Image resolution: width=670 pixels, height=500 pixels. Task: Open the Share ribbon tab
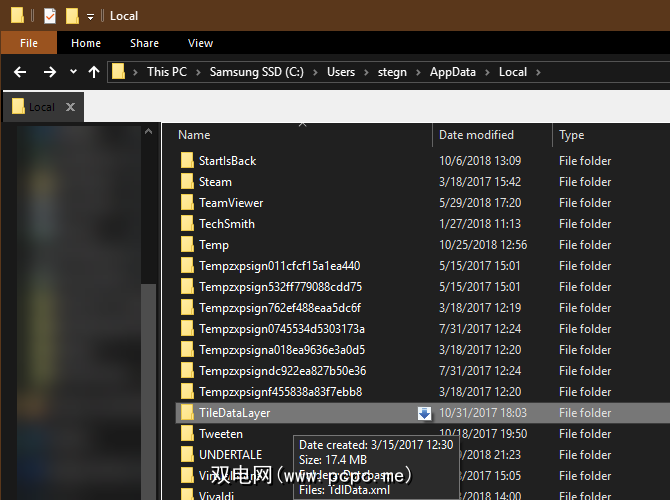(144, 43)
